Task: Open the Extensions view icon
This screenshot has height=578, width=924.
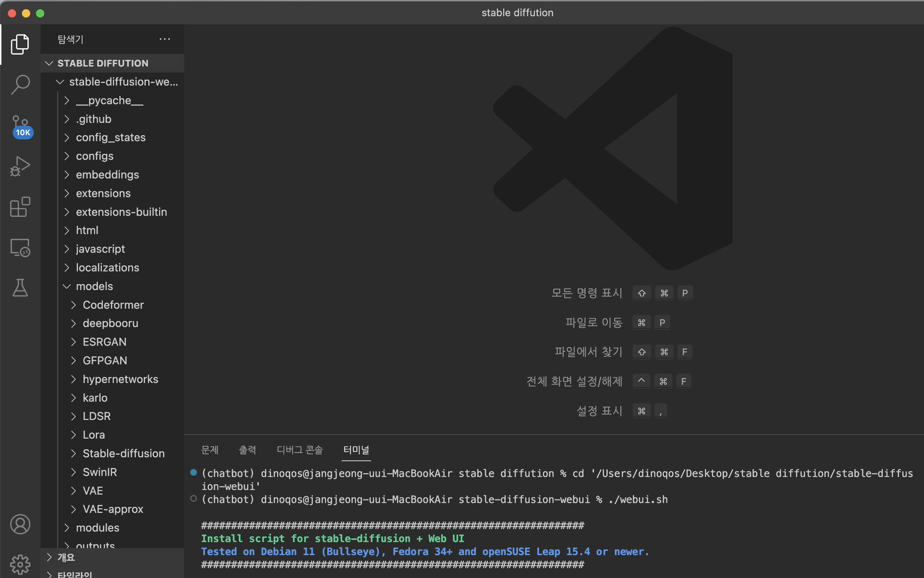Action: [x=20, y=207]
